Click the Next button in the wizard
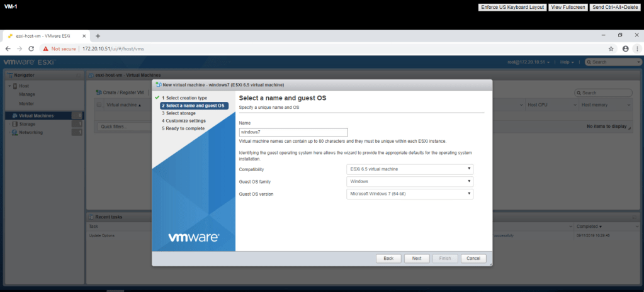Screen dimensions: 644x292 coord(417,259)
